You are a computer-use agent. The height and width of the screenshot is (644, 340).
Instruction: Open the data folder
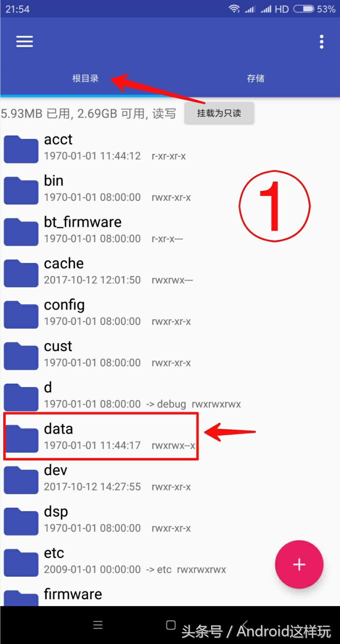coord(170,436)
